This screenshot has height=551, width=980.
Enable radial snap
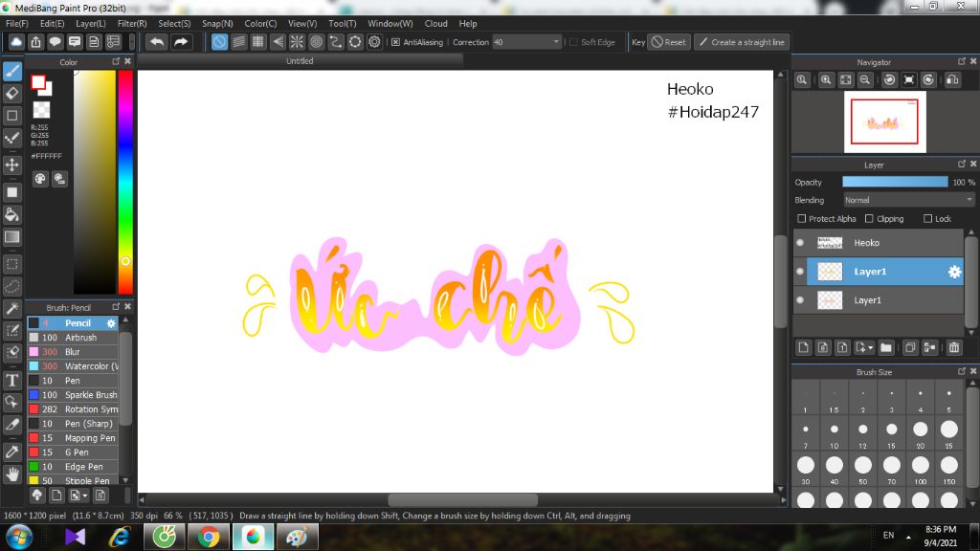pyautogui.click(x=297, y=42)
